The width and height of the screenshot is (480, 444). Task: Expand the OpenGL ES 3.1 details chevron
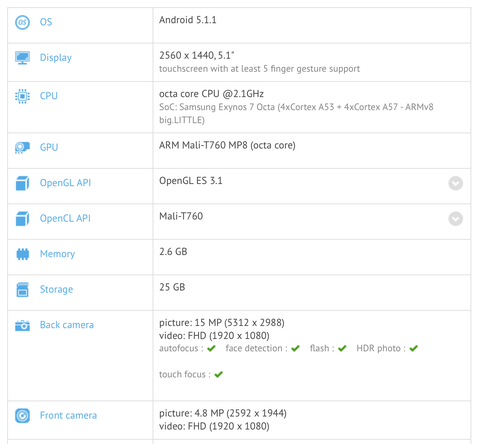click(455, 183)
